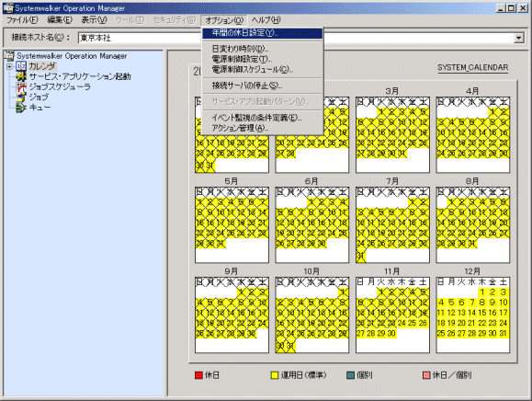Viewport: 532px width, 401px height.
Task: Click the Systemwalker root tree icon
Action: point(9,56)
